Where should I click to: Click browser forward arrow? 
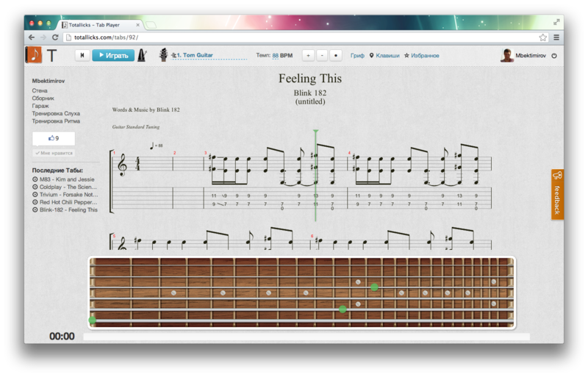[x=43, y=37]
